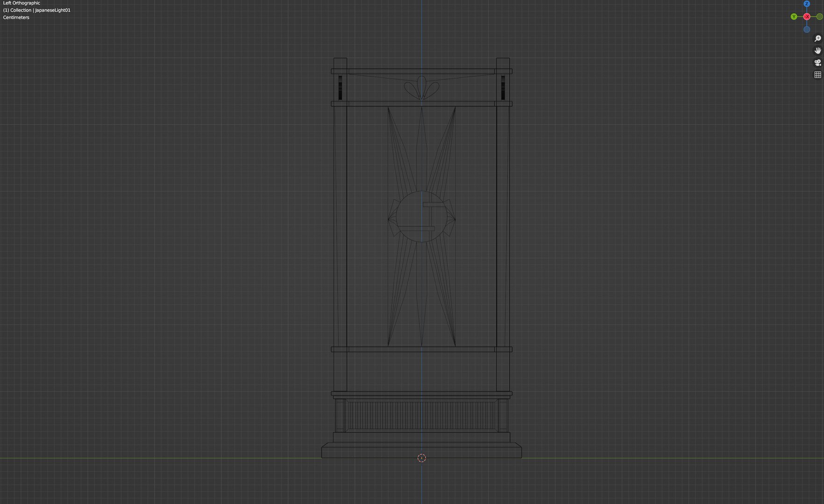Click the hand pan view icon

(x=817, y=50)
